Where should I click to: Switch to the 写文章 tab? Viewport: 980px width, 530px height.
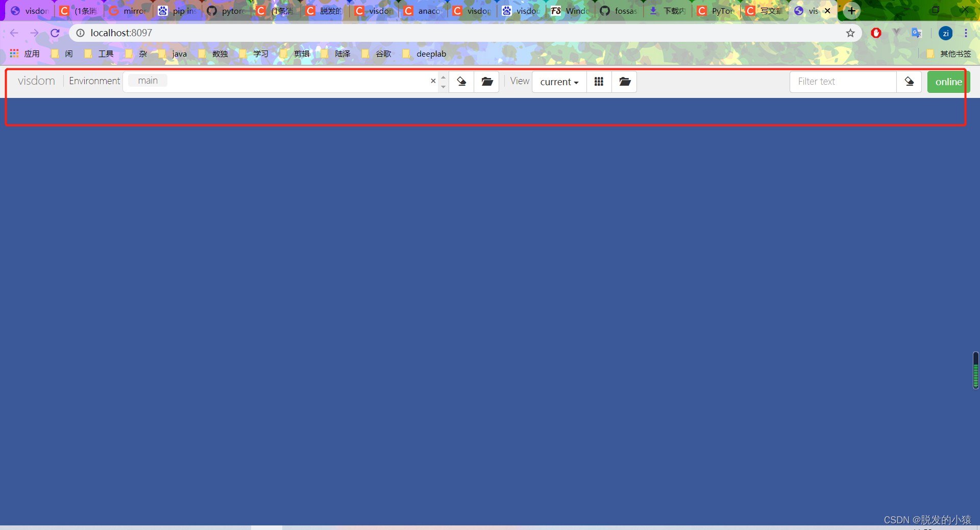click(x=765, y=11)
